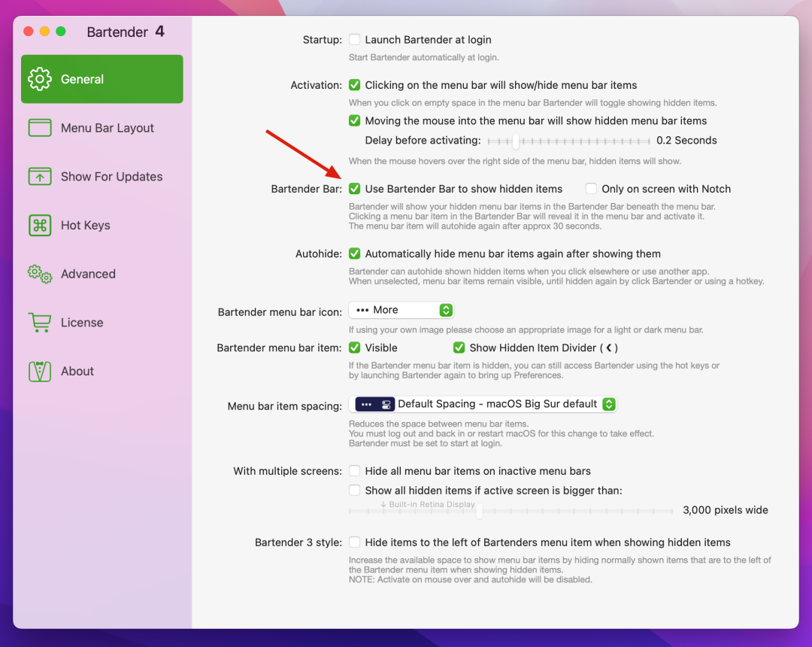Viewport: 812px width, 647px height.
Task: Click the General gear icon in sidebar
Action: pos(40,79)
